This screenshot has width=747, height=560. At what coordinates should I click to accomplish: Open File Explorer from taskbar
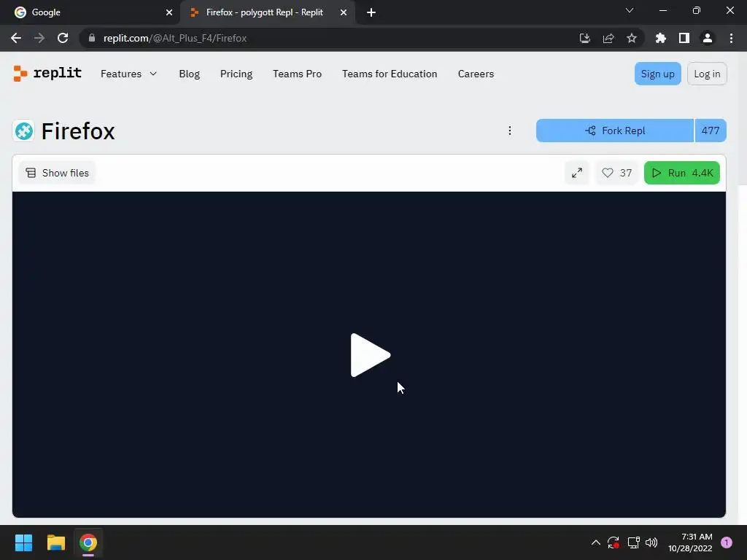pyautogui.click(x=55, y=542)
